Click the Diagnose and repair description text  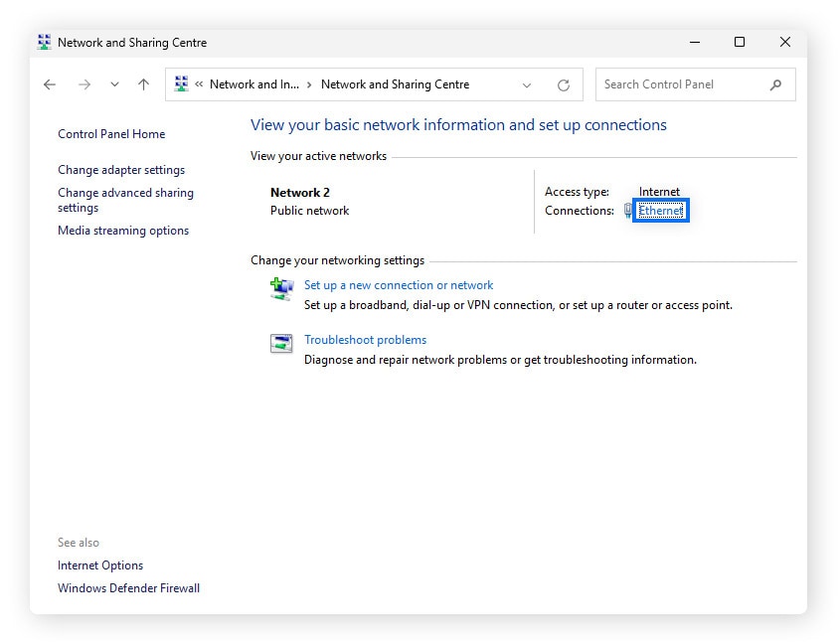point(500,360)
